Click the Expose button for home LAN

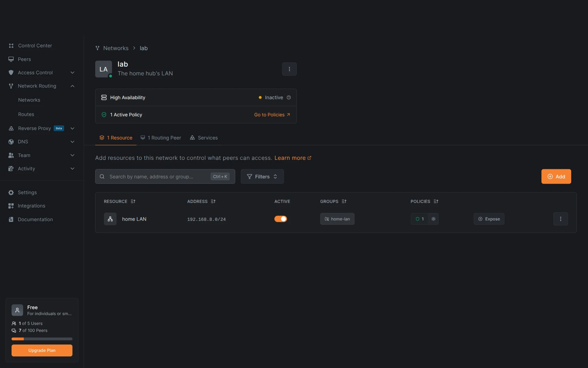489,219
